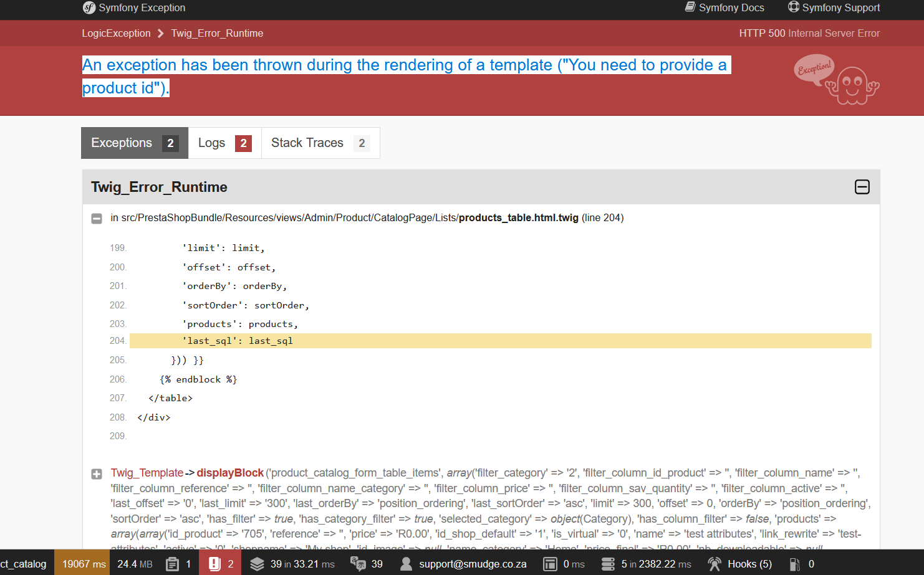Switch to the Stack Traces tab
Screen dimensions: 924x575
(320, 143)
